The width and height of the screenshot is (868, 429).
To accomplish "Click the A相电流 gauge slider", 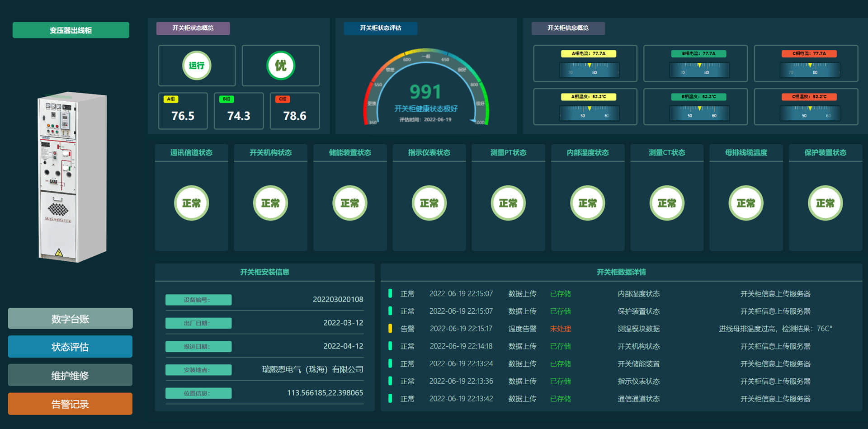I will (x=589, y=70).
